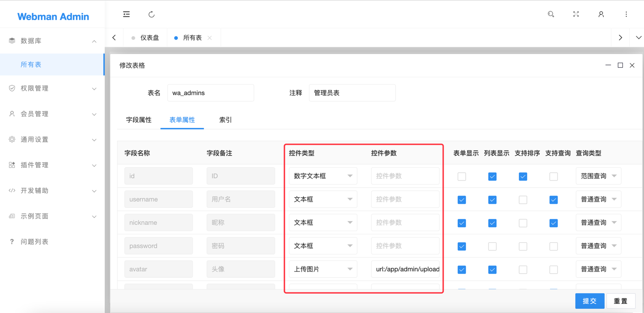Screen dimensions: 644x313
Task: Click the 注释 input field
Action: click(x=352, y=93)
